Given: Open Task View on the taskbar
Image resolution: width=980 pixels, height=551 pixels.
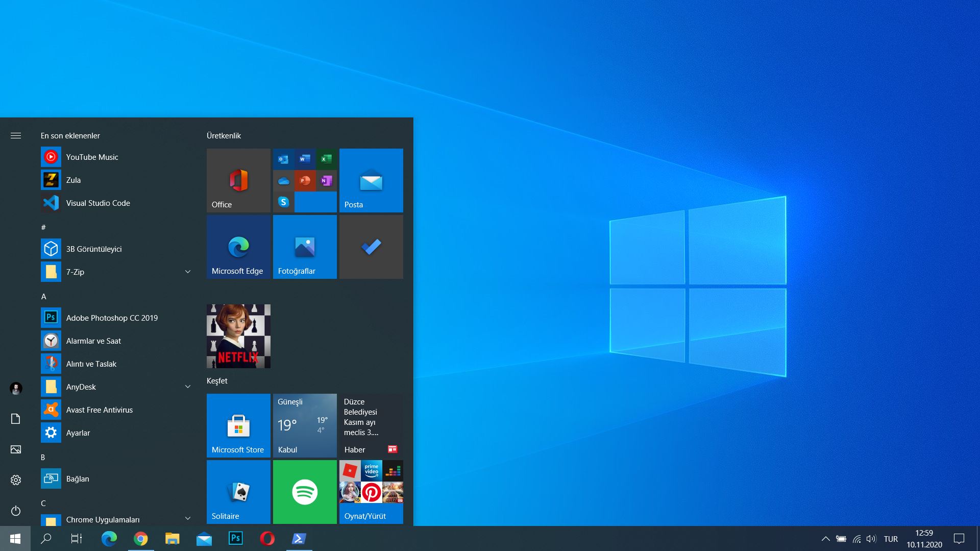Looking at the screenshot, I should pyautogui.click(x=77, y=538).
